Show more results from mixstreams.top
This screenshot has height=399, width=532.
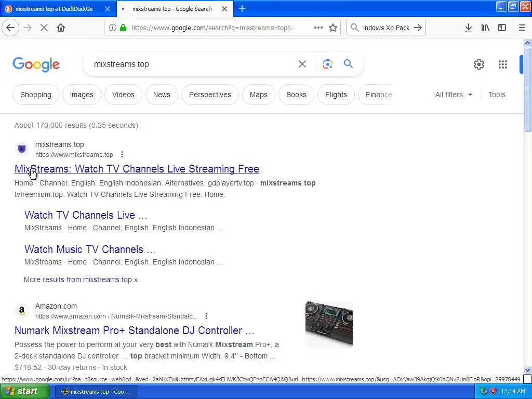pyautogui.click(x=81, y=280)
